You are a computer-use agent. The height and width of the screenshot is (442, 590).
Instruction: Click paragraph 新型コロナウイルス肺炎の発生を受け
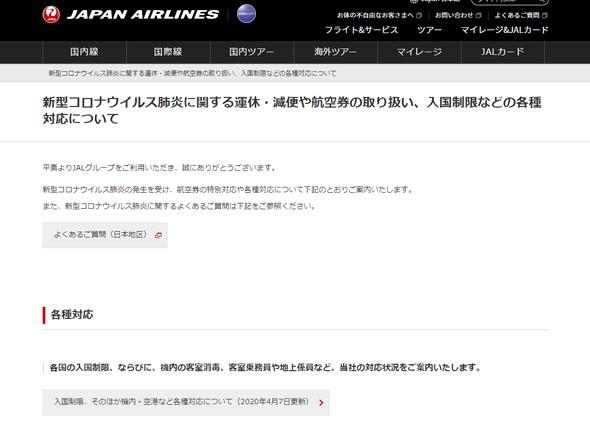(x=228, y=189)
